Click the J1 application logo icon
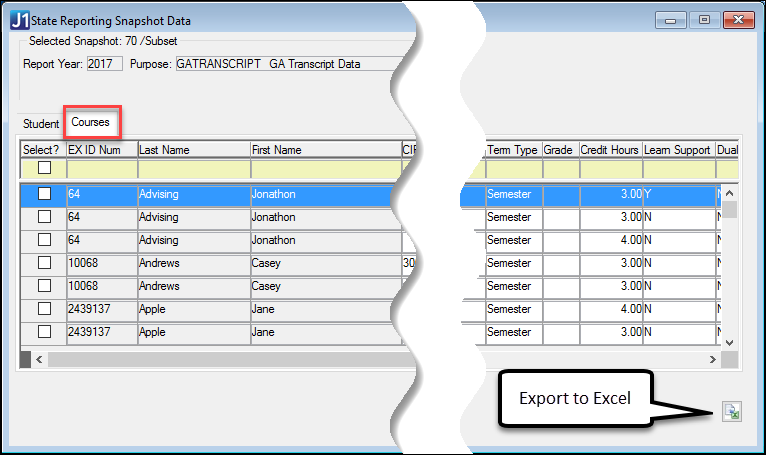This screenshot has width=766, height=455. pos(20,21)
